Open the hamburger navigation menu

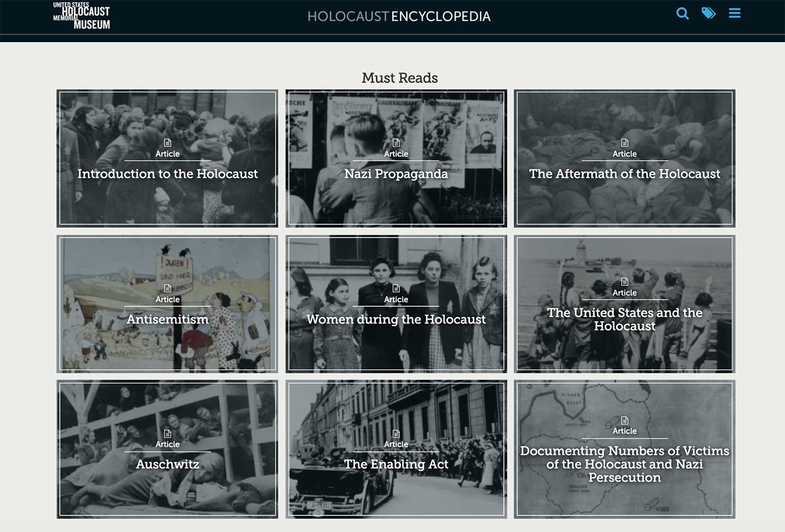(734, 14)
